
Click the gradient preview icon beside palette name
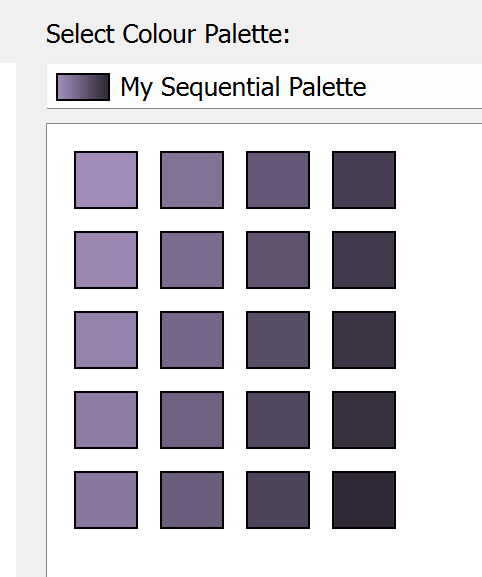click(x=83, y=87)
